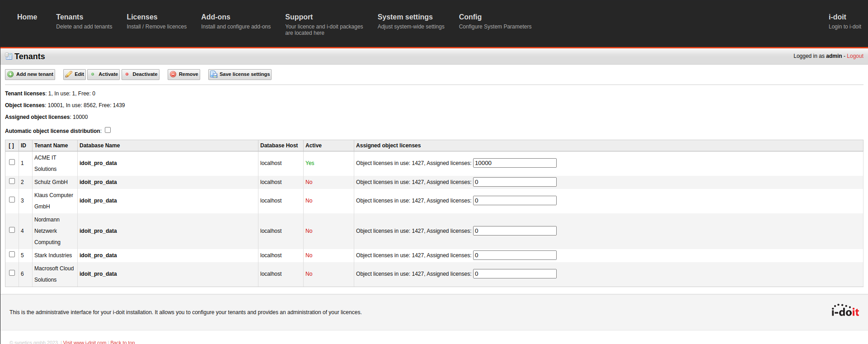Click assigned licenses field for ACME IT Solutions
Viewport: 868px width, 344px height.
tap(515, 163)
